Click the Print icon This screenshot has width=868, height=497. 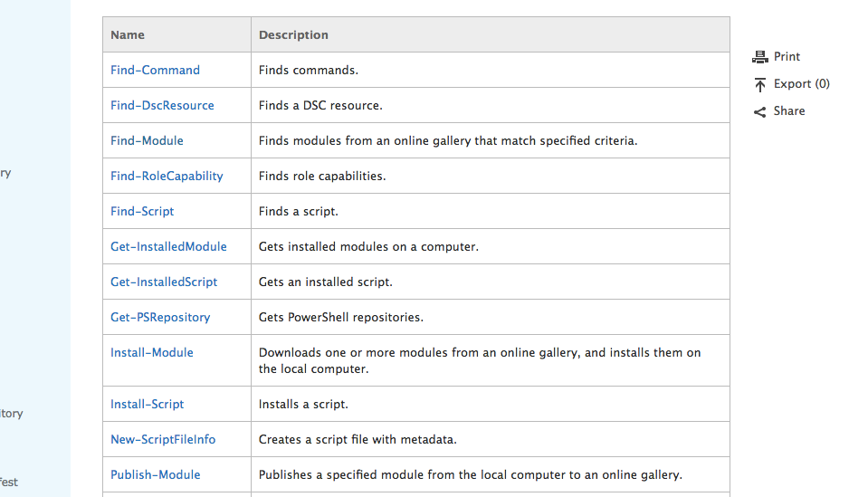(760, 57)
